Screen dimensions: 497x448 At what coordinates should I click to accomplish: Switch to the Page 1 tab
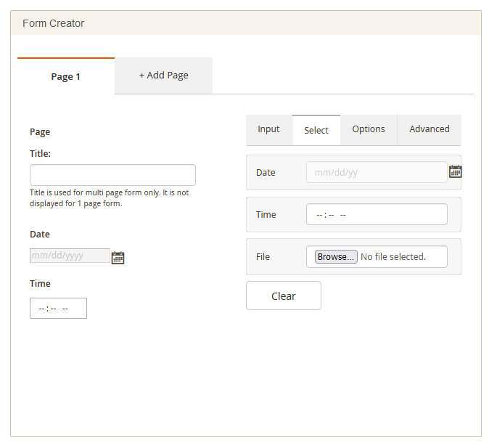tap(66, 76)
